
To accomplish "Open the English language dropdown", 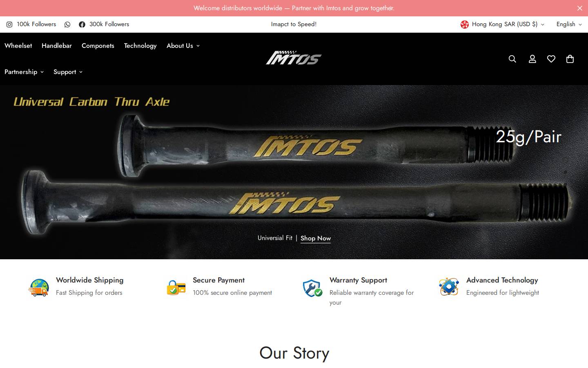I will coord(569,25).
